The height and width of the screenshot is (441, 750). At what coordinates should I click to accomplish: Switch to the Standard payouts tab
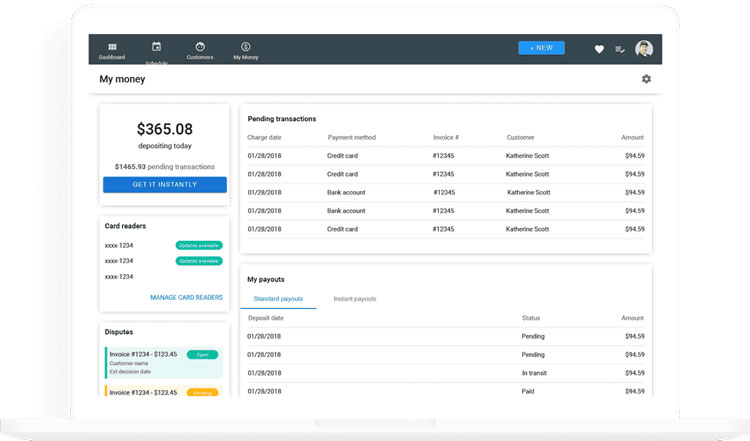[279, 299]
